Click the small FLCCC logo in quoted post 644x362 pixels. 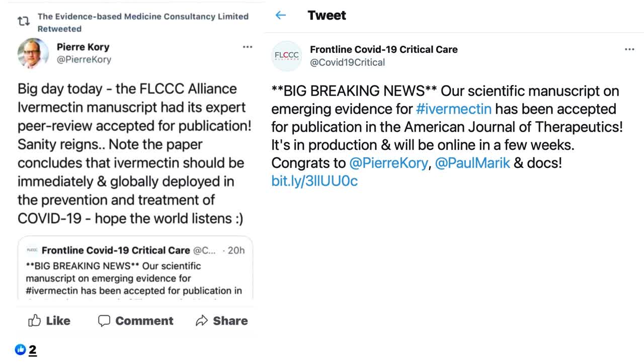point(32,250)
